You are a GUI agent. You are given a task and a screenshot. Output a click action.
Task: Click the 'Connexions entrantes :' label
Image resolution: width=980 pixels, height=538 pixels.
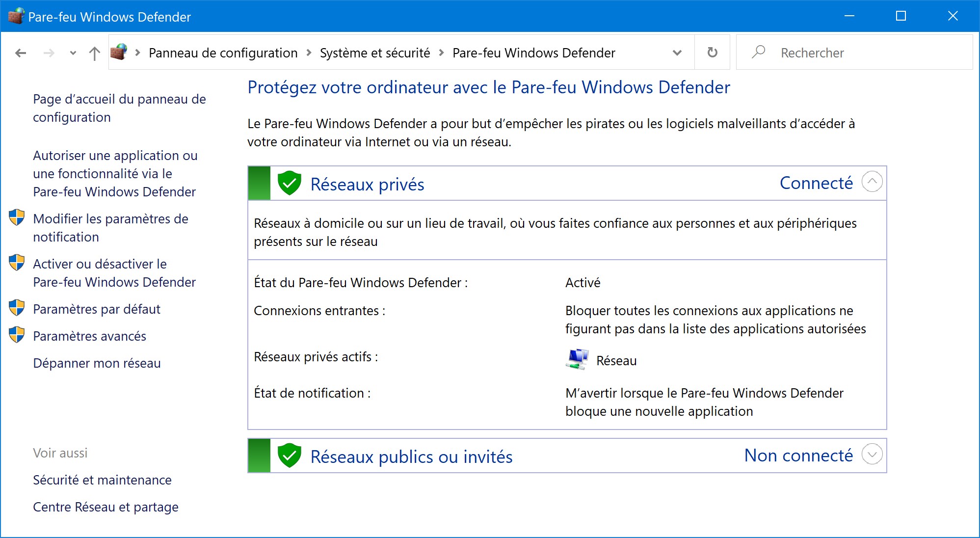pyautogui.click(x=319, y=311)
